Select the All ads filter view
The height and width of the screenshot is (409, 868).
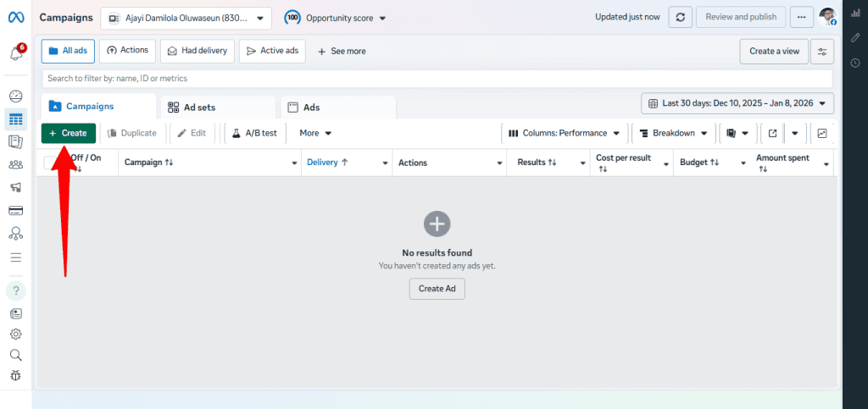68,51
